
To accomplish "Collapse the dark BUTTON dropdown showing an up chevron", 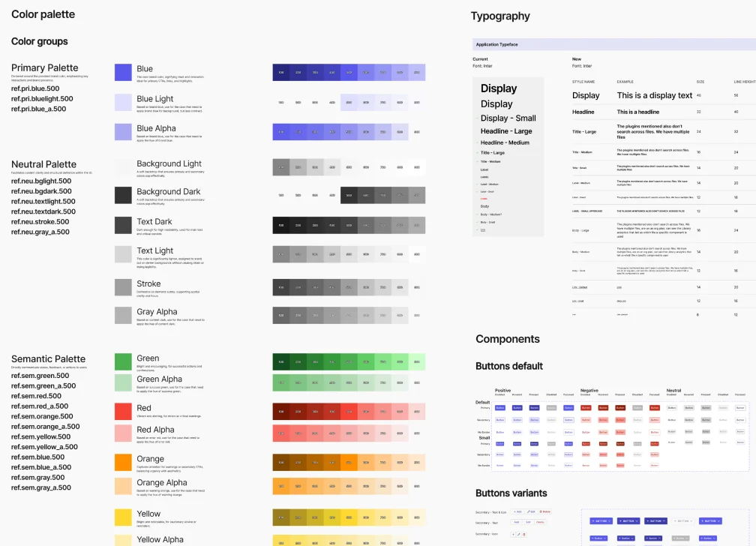I will 655,521.
